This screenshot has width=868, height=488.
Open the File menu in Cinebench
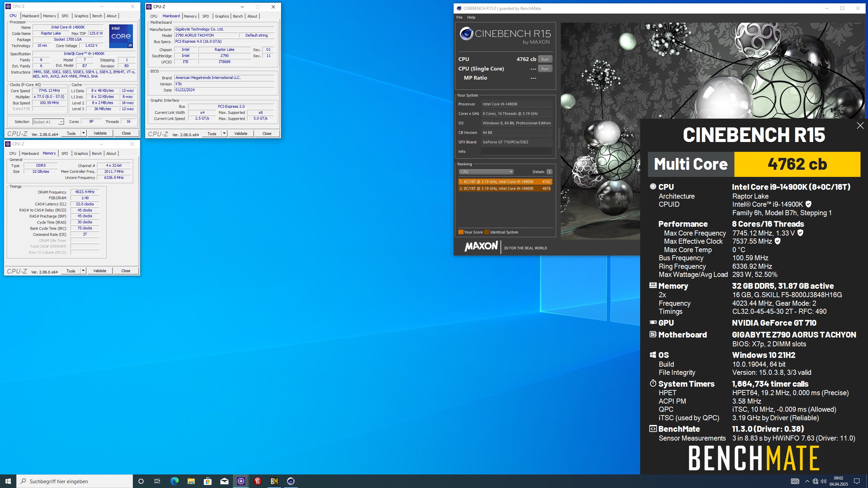coord(459,17)
